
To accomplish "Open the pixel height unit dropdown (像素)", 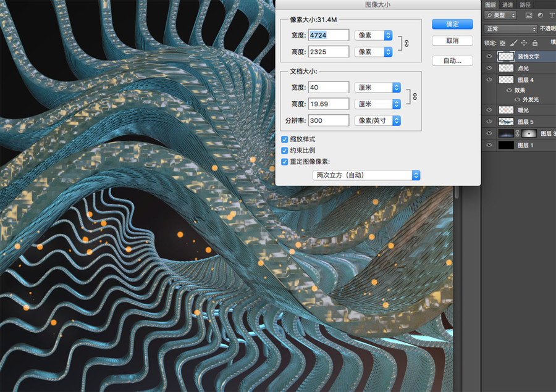I will [x=373, y=52].
